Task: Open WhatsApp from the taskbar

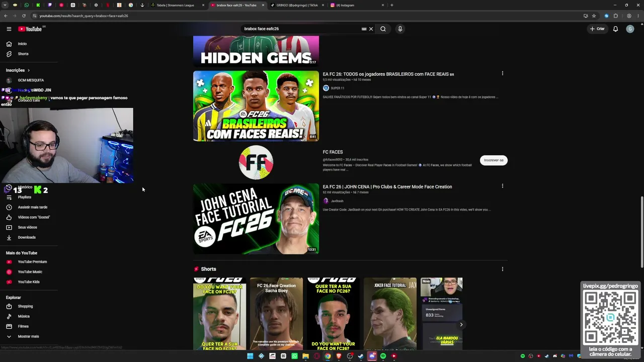Action: click(x=294, y=356)
